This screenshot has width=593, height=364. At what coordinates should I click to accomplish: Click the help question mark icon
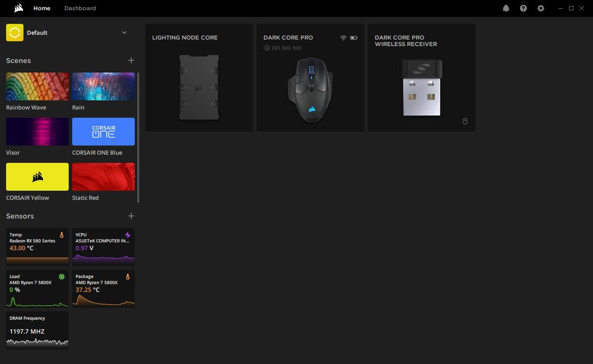click(523, 8)
